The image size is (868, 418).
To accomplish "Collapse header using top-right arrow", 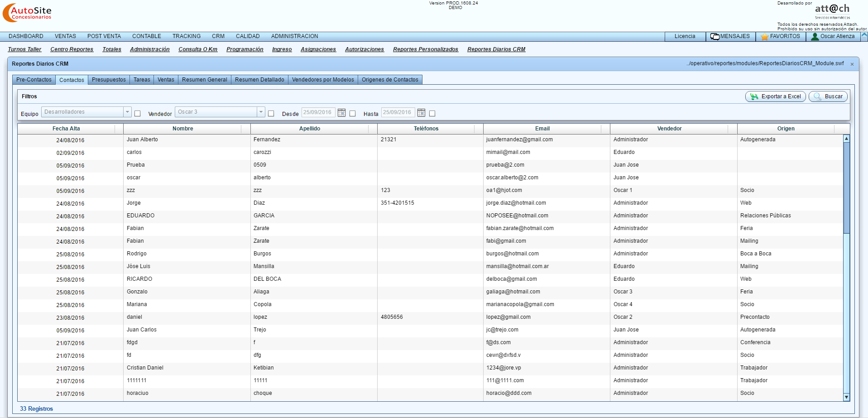I will point(864,36).
